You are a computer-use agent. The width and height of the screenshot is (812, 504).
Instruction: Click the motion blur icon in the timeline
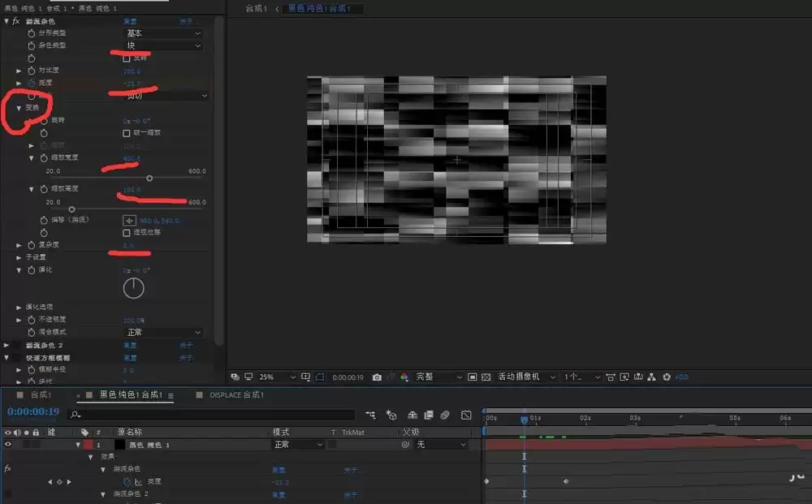coord(445,415)
